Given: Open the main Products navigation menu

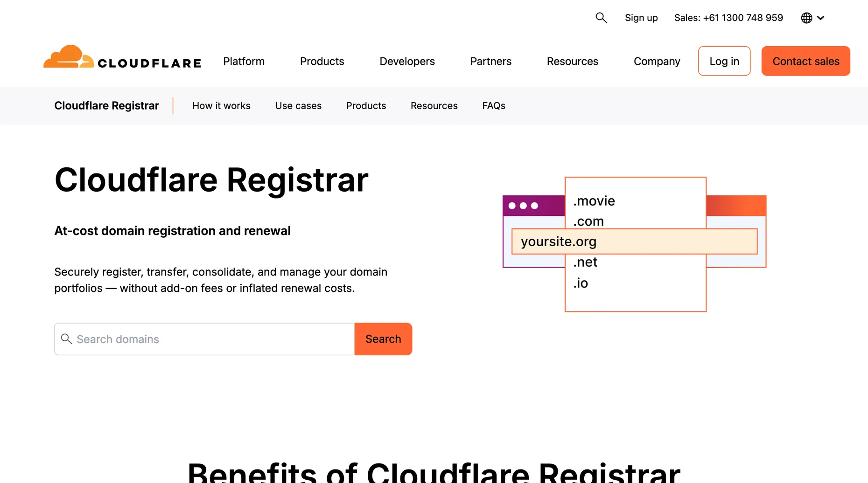Looking at the screenshot, I should click(x=322, y=61).
